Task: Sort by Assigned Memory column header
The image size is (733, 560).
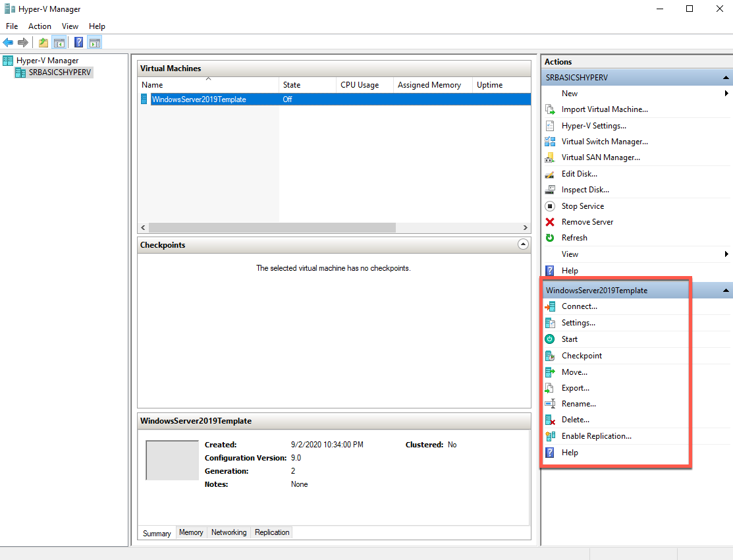Action: (x=433, y=85)
